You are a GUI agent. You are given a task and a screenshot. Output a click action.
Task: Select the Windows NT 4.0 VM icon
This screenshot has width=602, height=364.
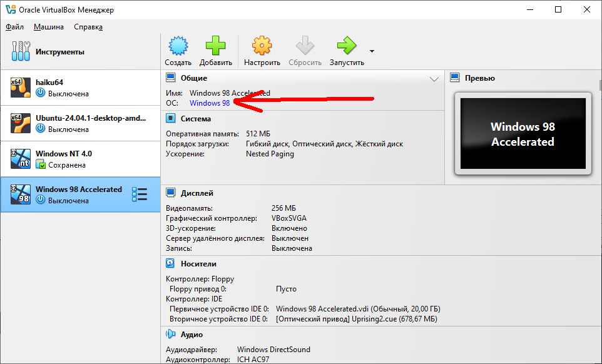[21, 159]
